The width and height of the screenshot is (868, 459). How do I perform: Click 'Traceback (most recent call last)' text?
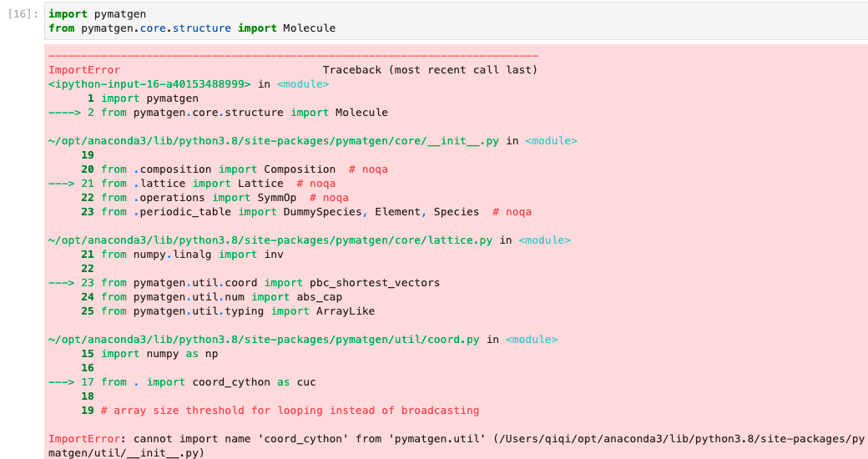tap(430, 70)
